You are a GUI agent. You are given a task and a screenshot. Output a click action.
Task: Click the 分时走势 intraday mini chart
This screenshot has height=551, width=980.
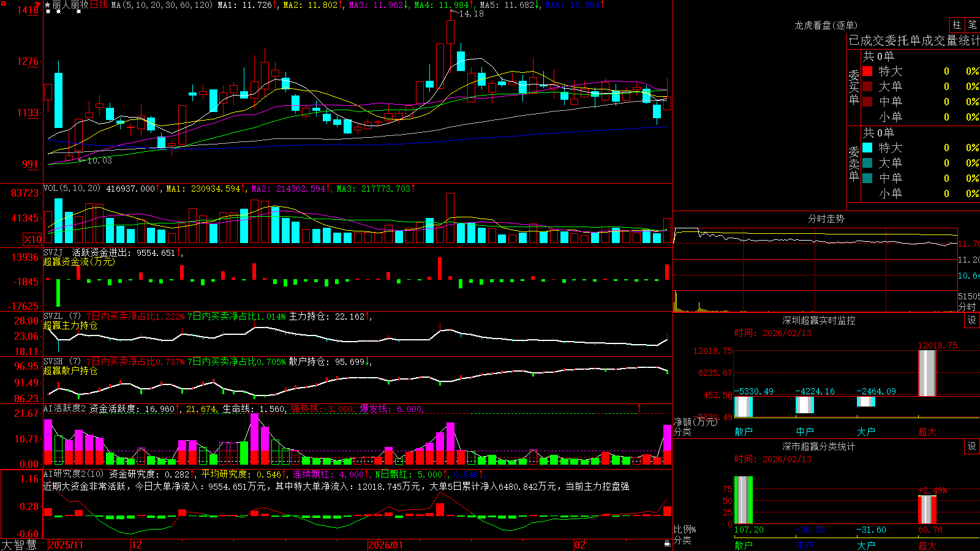pos(815,269)
